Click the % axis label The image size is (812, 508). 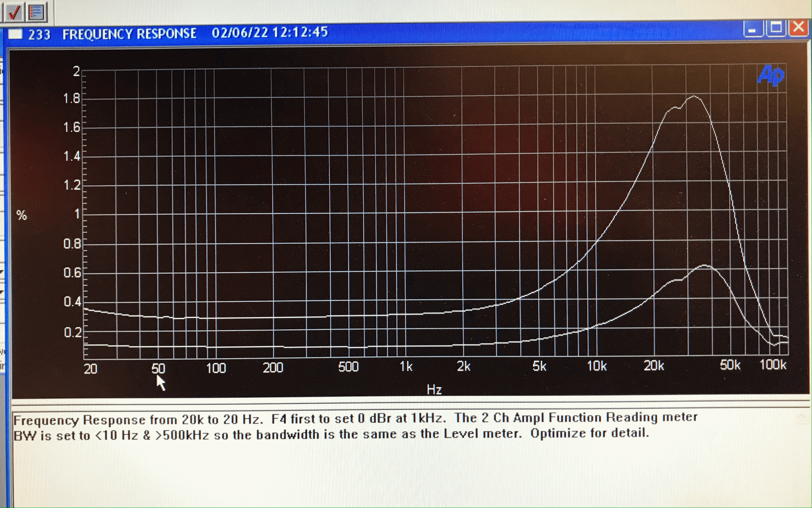[x=22, y=215]
